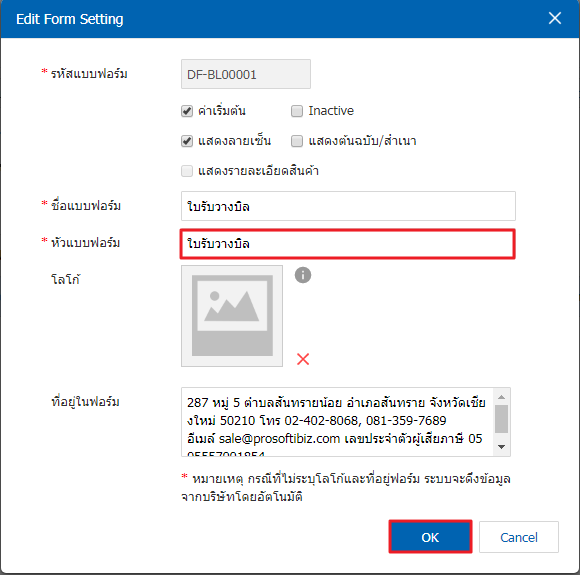Click the Cancel button
The width and height of the screenshot is (580, 575).
coord(519,537)
